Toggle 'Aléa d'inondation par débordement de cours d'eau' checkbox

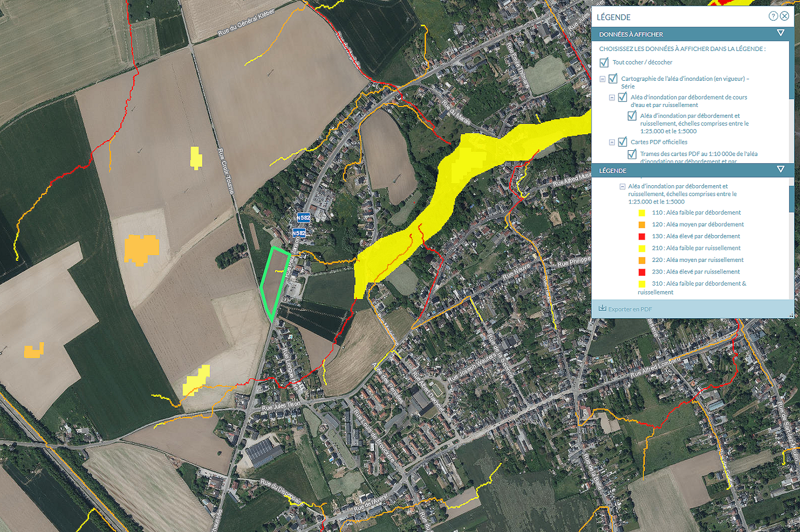point(622,98)
